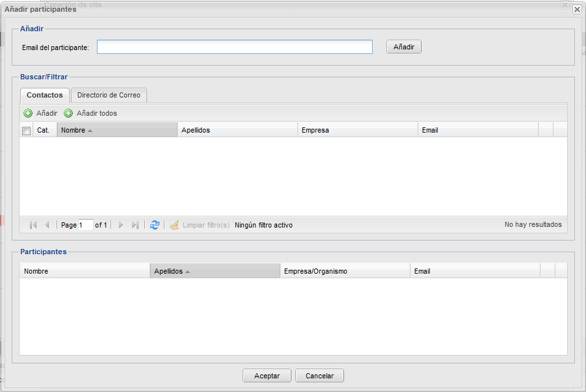The width and height of the screenshot is (586, 392).
Task: Tick the select-all contacts checkbox
Action: point(26,131)
